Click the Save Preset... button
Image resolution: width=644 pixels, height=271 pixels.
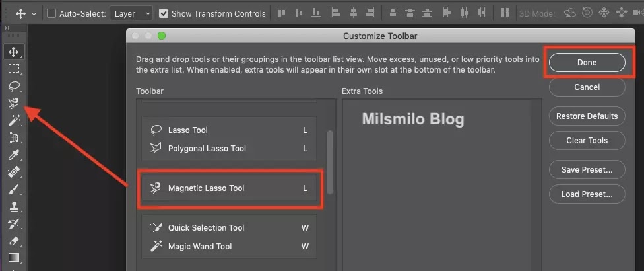(x=587, y=169)
